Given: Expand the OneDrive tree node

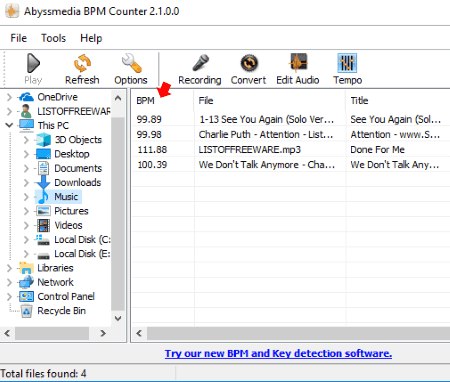Looking at the screenshot, I should point(9,97).
